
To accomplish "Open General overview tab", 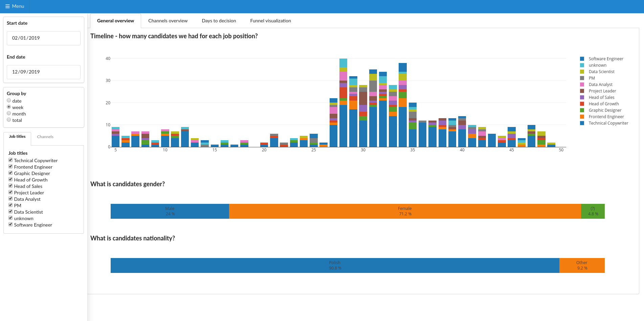I will point(115,21).
